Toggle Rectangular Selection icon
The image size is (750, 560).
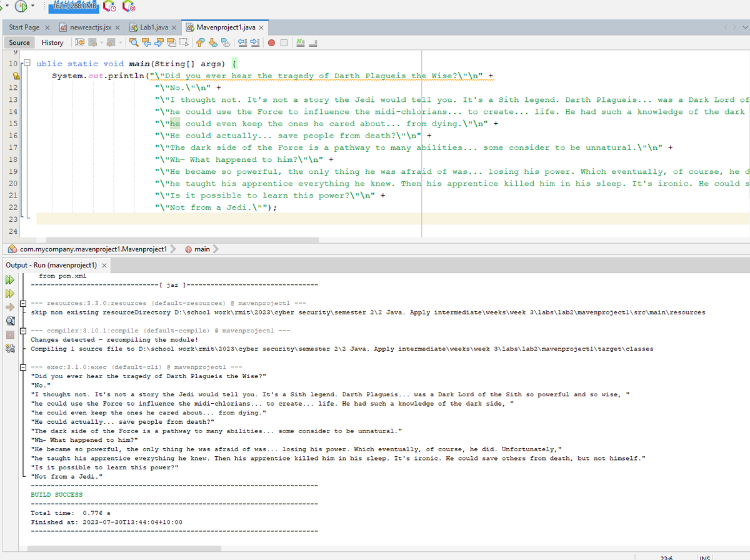(184, 42)
